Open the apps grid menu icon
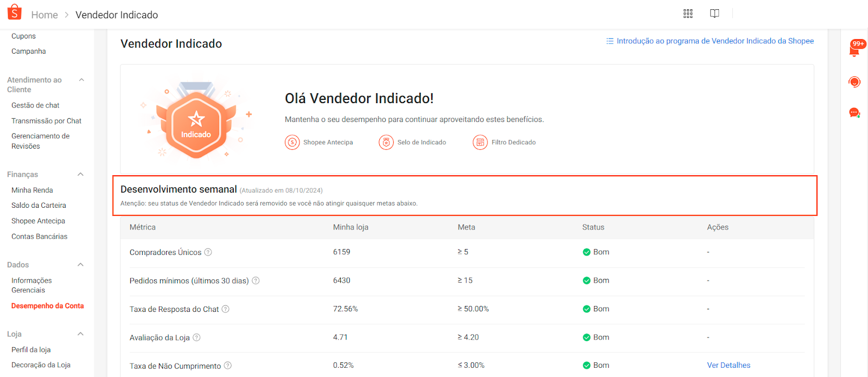The image size is (868, 377). tap(688, 14)
